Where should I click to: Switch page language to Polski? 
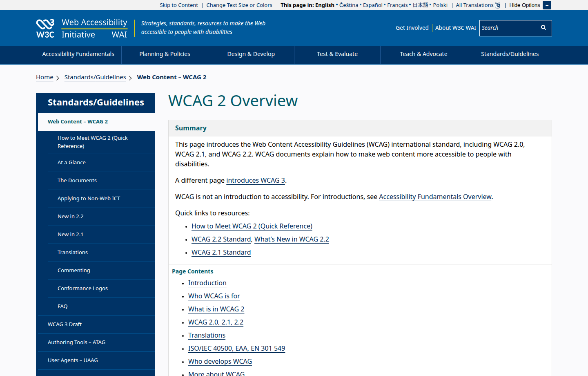[440, 5]
